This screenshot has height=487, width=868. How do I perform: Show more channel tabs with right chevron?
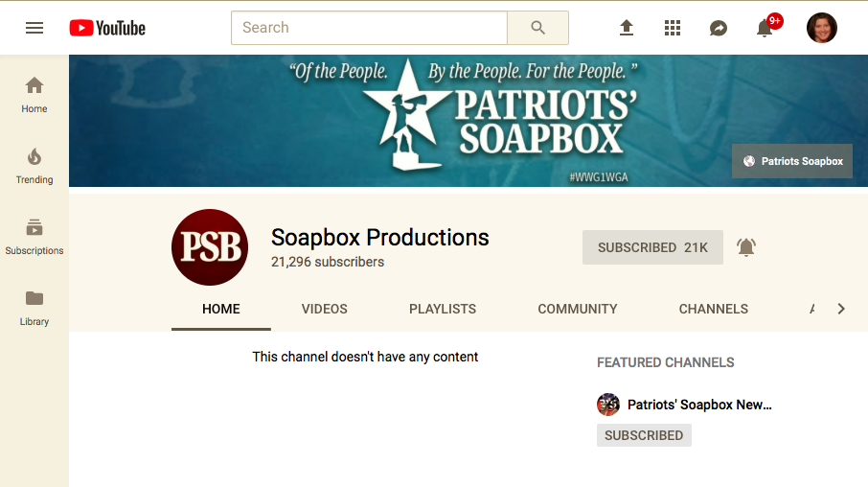pyautogui.click(x=841, y=309)
